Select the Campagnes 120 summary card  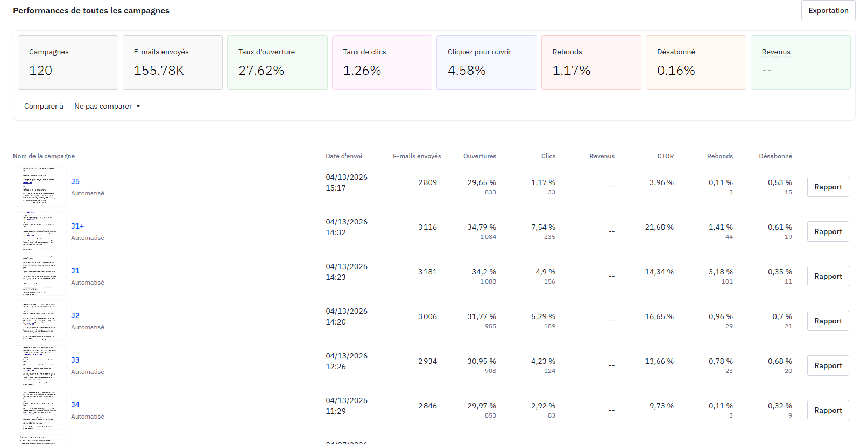click(68, 62)
